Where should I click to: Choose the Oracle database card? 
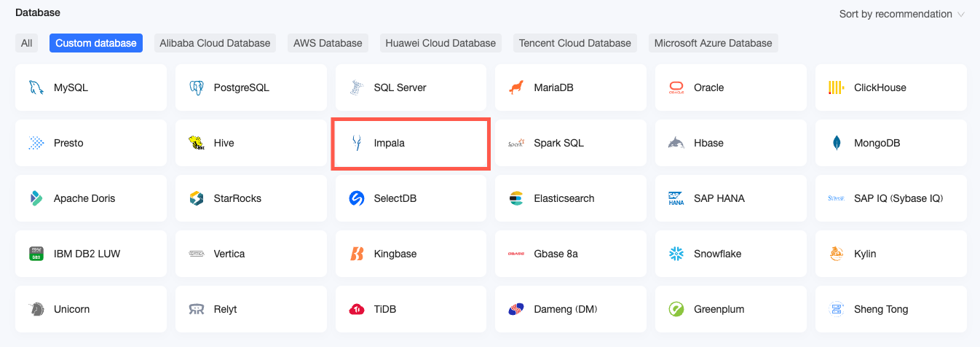(x=731, y=87)
